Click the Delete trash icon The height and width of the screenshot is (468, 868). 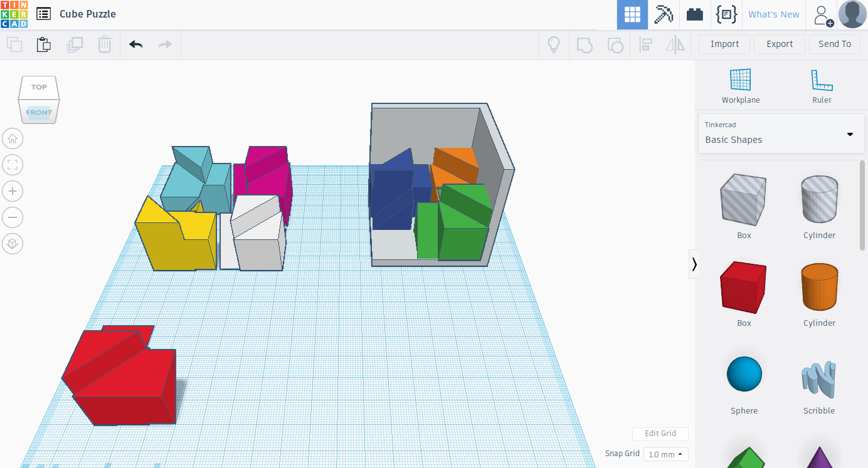coord(104,44)
